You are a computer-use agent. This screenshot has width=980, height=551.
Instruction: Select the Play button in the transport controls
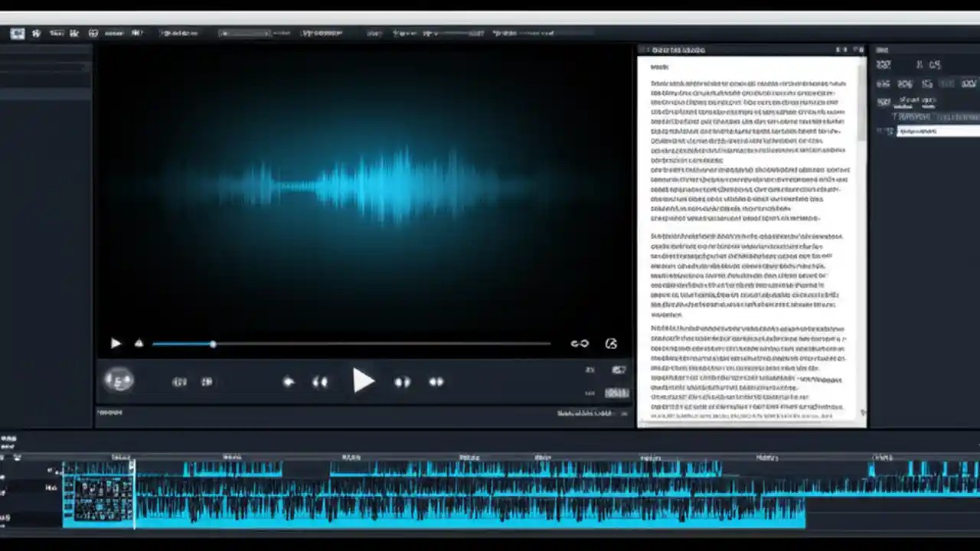(x=364, y=381)
